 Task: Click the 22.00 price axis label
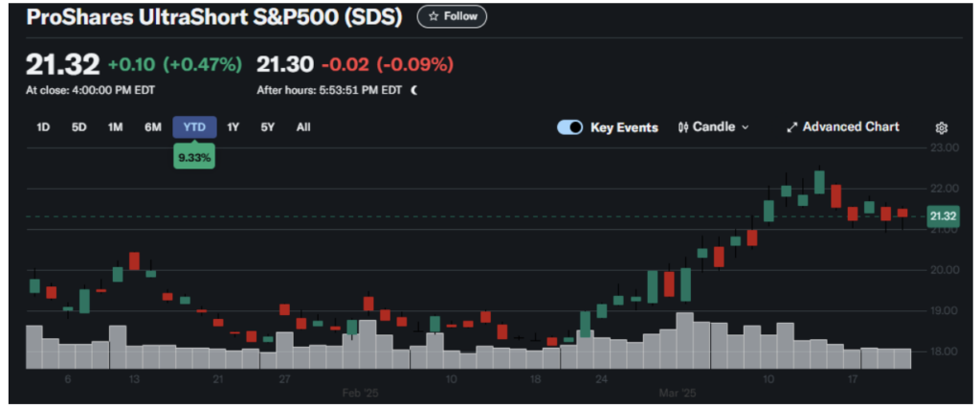944,189
